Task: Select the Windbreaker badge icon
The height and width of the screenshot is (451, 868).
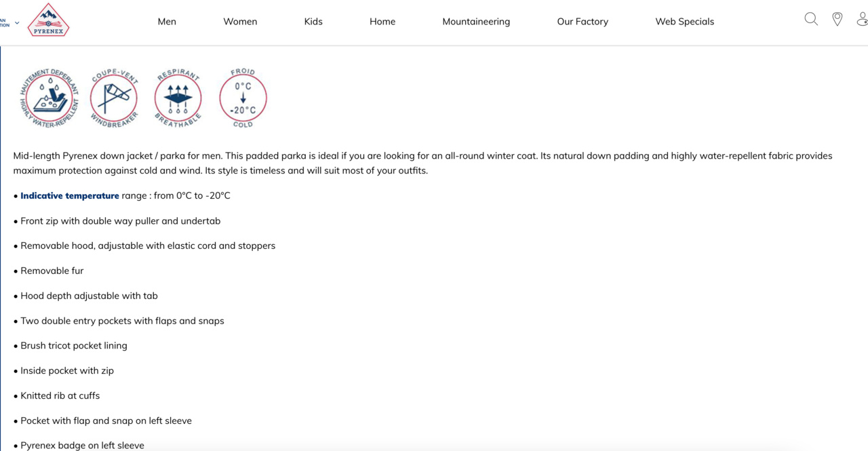Action: pos(114,98)
